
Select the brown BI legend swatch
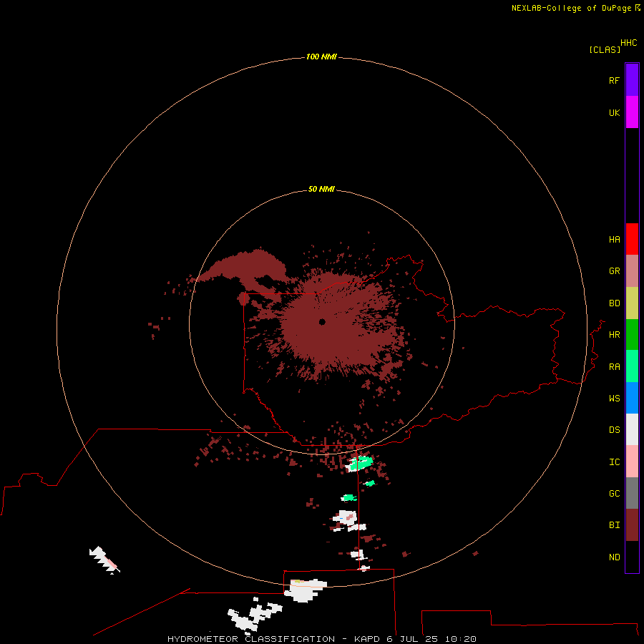point(632,525)
